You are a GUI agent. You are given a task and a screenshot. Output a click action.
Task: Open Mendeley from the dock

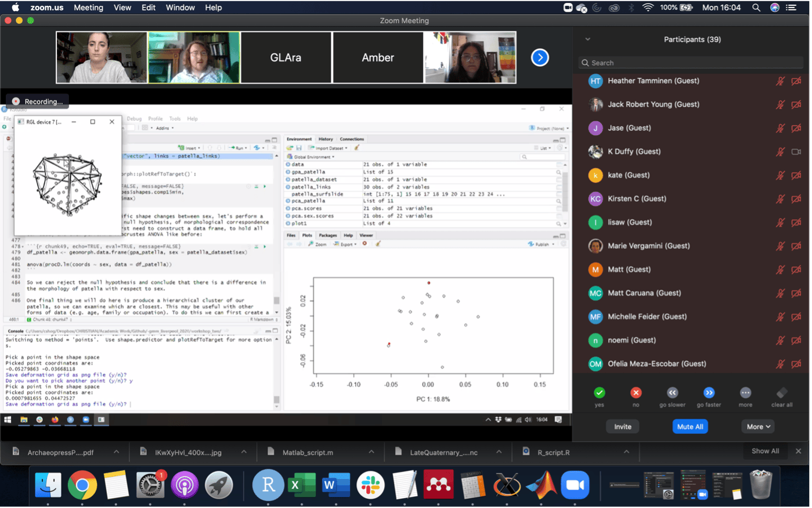[x=438, y=485]
